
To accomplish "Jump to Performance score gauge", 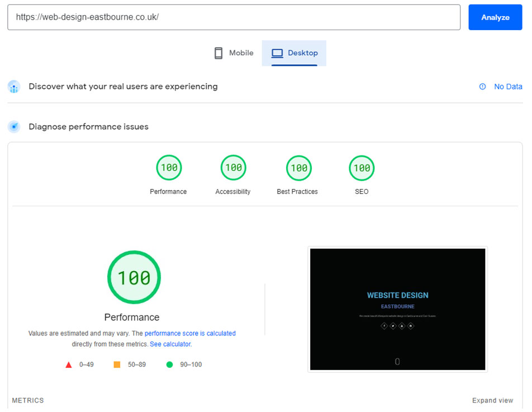I will click(169, 168).
